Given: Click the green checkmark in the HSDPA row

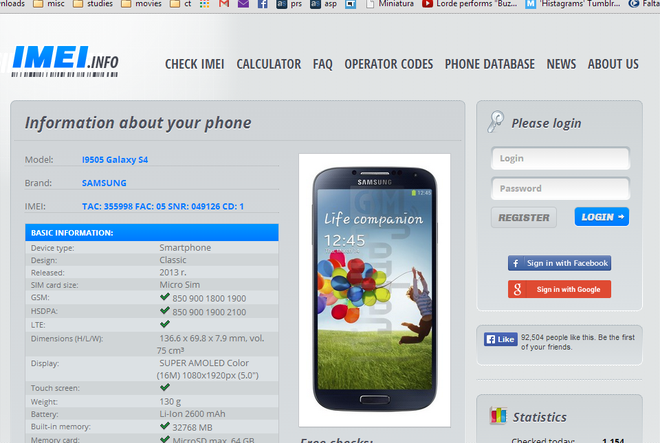Looking at the screenshot, I should 165,311.
